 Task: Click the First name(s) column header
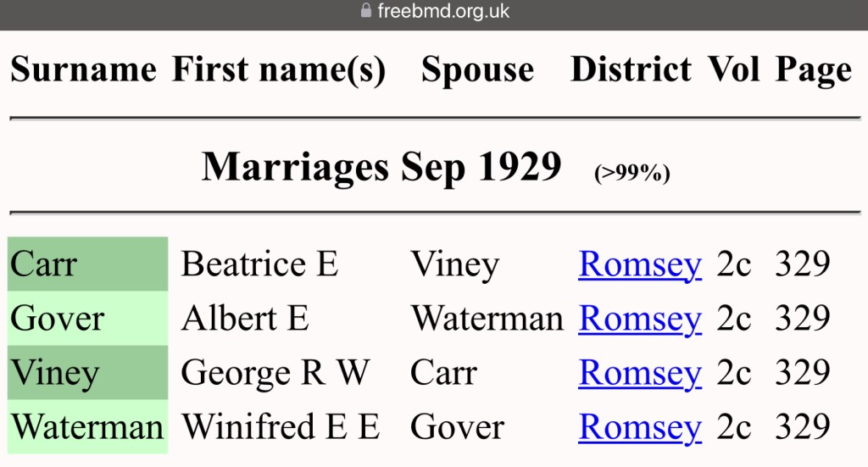279,69
